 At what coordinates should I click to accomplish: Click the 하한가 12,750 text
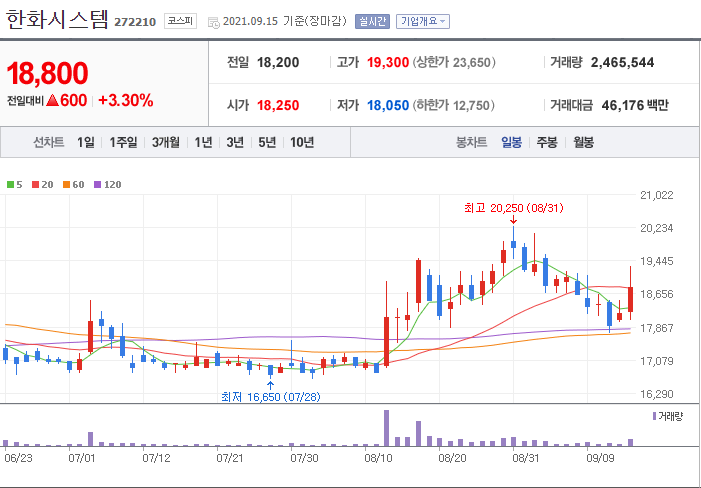click(454, 105)
